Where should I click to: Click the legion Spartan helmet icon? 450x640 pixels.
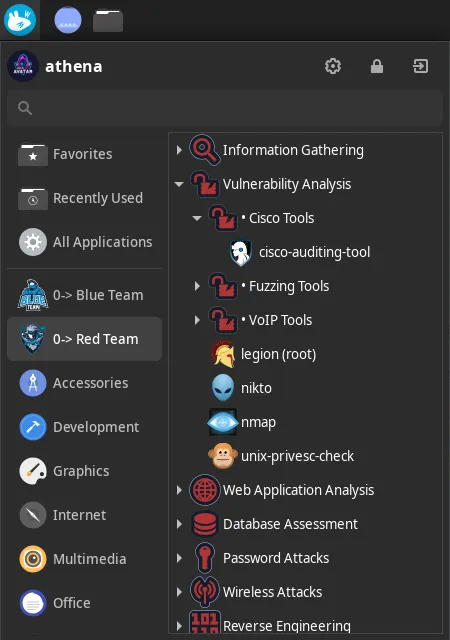pyautogui.click(x=223, y=354)
